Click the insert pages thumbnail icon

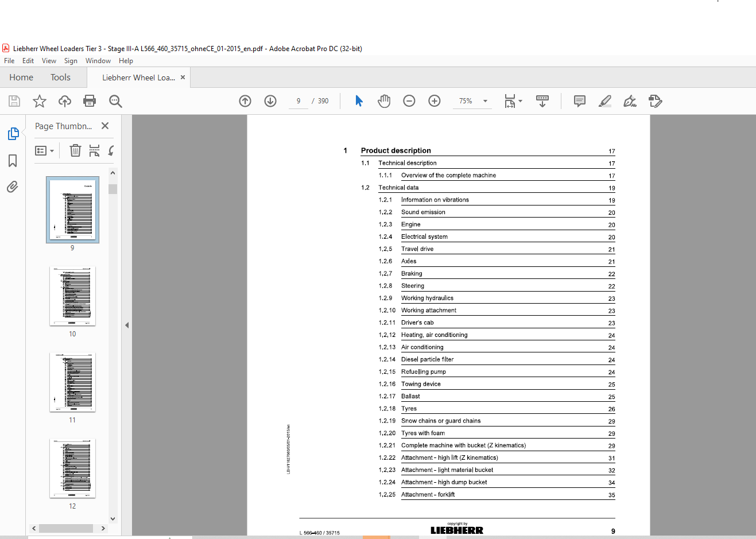tap(94, 151)
